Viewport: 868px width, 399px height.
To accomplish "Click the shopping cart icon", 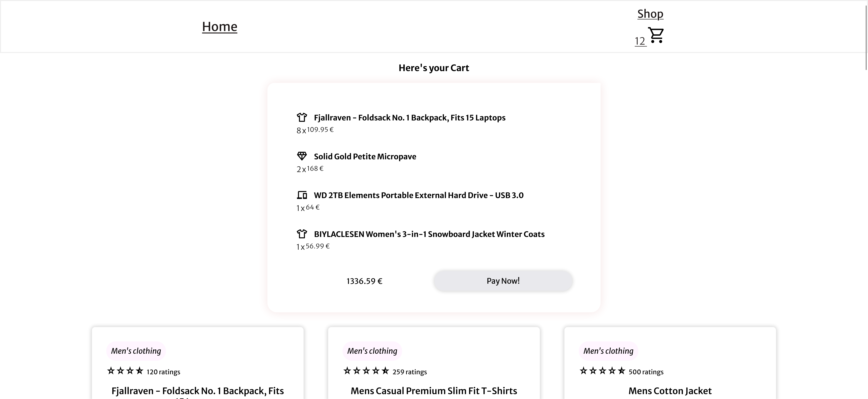I will [656, 35].
